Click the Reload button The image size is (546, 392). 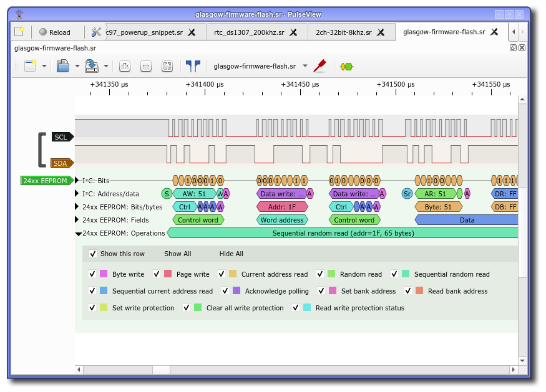pos(55,32)
